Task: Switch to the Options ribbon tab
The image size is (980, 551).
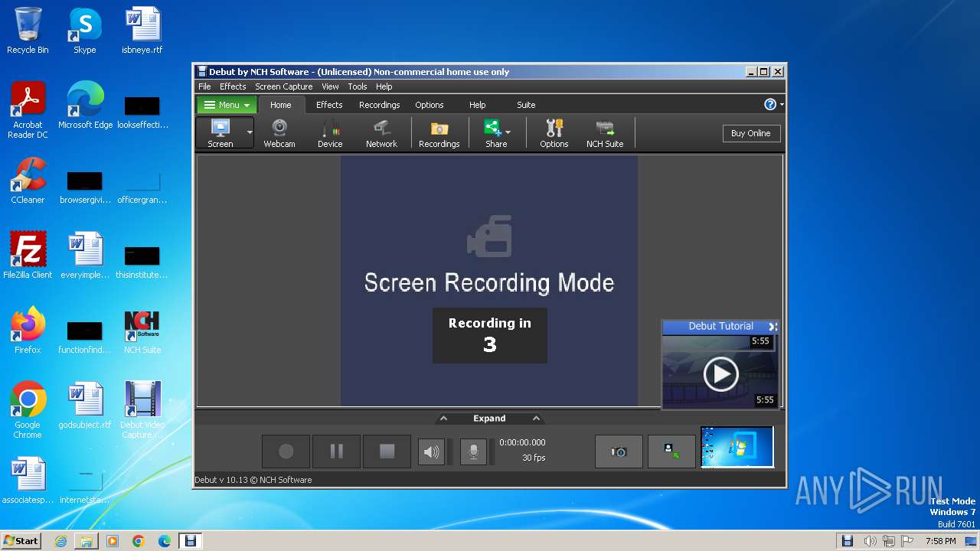Action: (x=430, y=105)
